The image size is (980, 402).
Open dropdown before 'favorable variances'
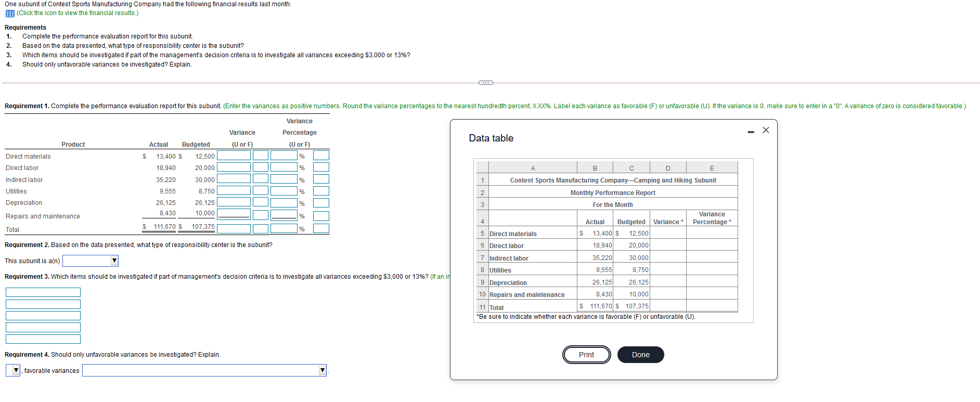[x=13, y=370]
